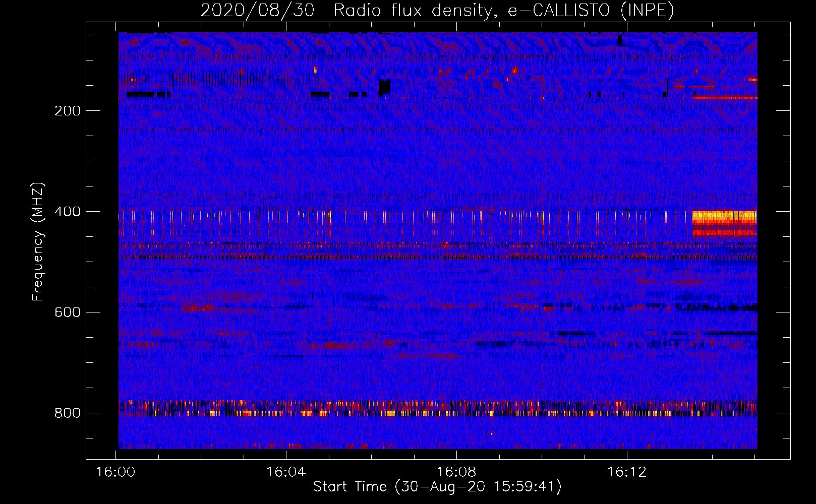This screenshot has width=816, height=504.
Task: Click the 16:04 time tick label
Action: point(286,472)
